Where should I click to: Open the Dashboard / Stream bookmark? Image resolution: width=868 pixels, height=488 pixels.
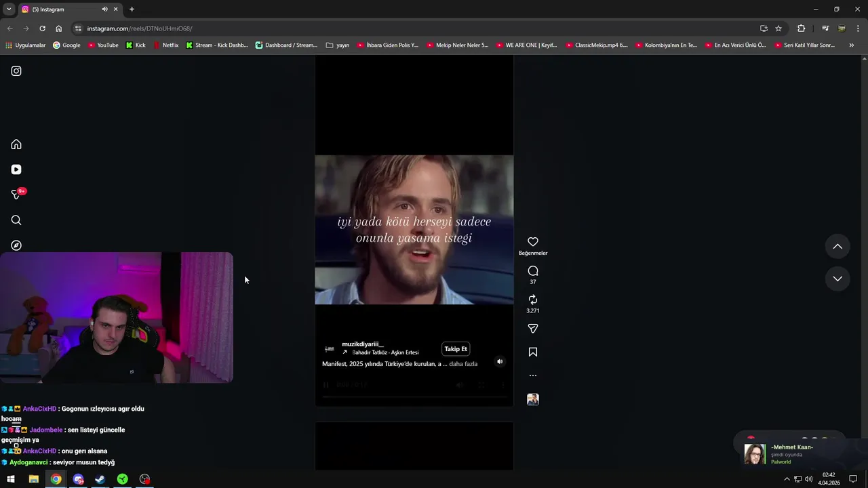coord(287,45)
